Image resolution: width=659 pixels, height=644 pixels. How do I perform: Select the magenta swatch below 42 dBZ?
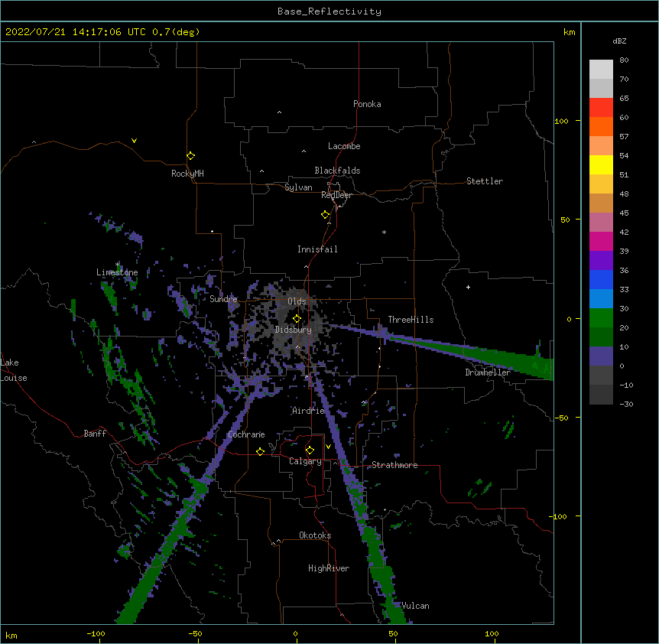click(x=601, y=241)
